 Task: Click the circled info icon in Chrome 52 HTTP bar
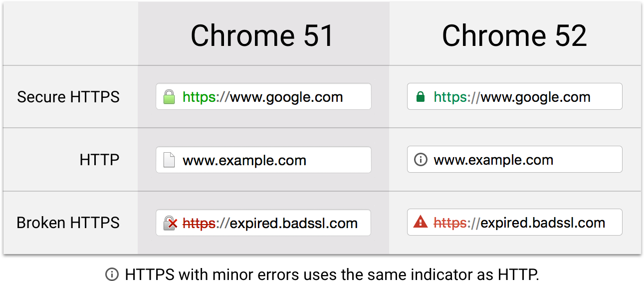click(x=421, y=160)
